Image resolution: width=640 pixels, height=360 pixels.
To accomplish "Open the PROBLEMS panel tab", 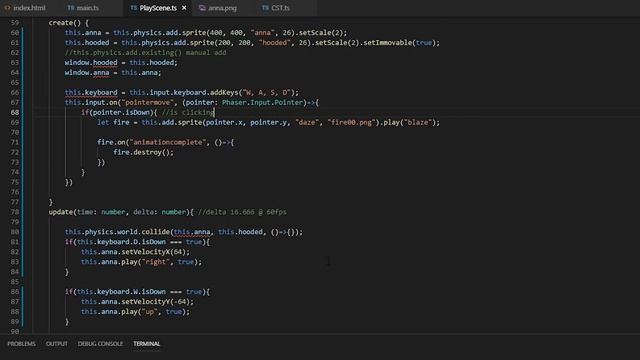I will click(x=21, y=344).
